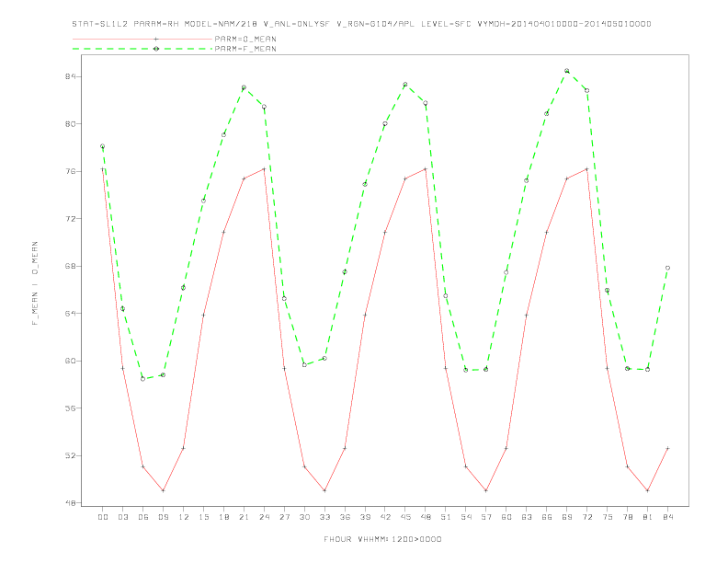Select the red solid legend line sample
Screen dimensions: 728x563
pyautogui.click(x=142, y=39)
